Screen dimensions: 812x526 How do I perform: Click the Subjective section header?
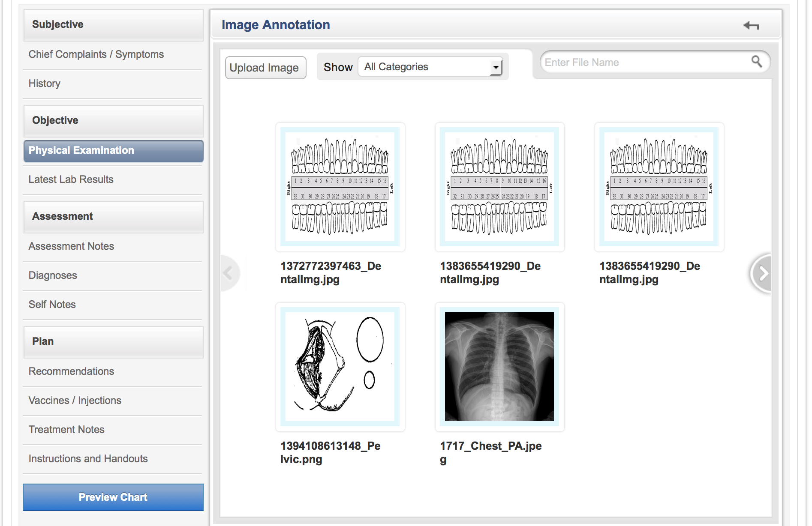pyautogui.click(x=57, y=24)
